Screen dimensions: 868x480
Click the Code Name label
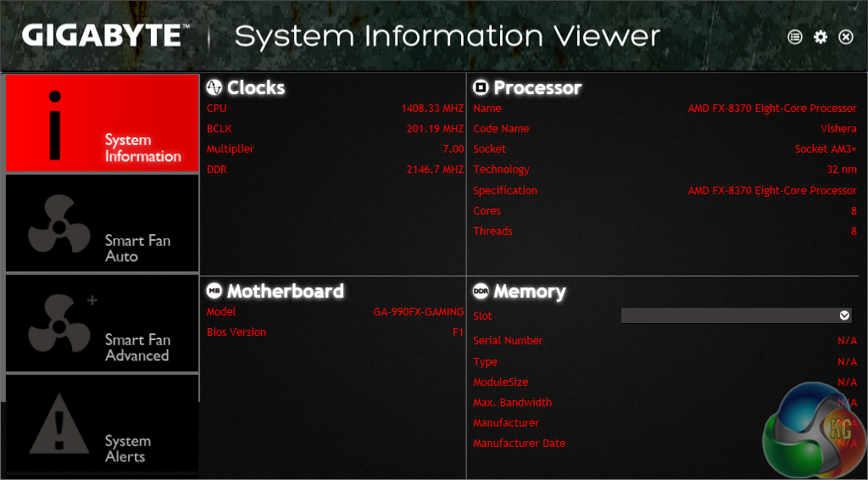[x=501, y=128]
